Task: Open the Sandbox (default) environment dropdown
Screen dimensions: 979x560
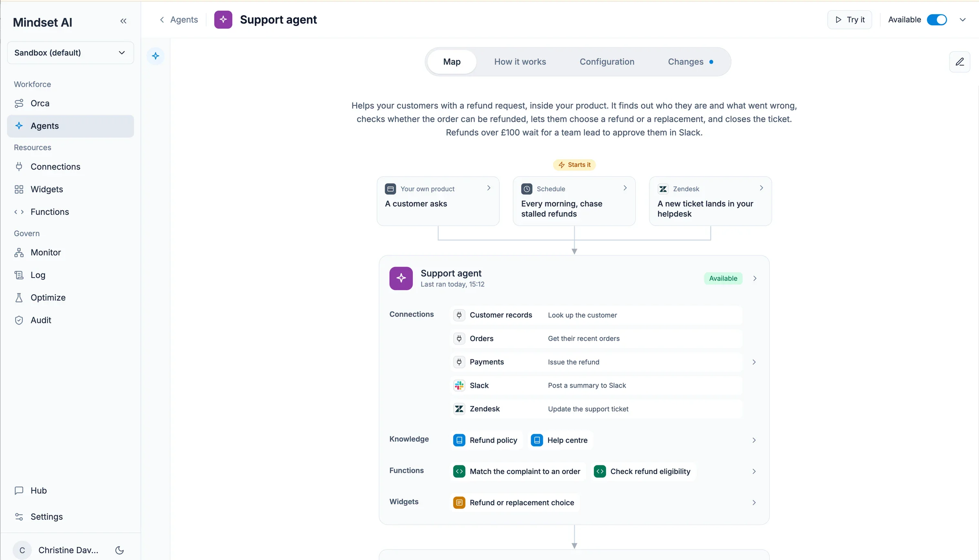Action: coord(70,53)
